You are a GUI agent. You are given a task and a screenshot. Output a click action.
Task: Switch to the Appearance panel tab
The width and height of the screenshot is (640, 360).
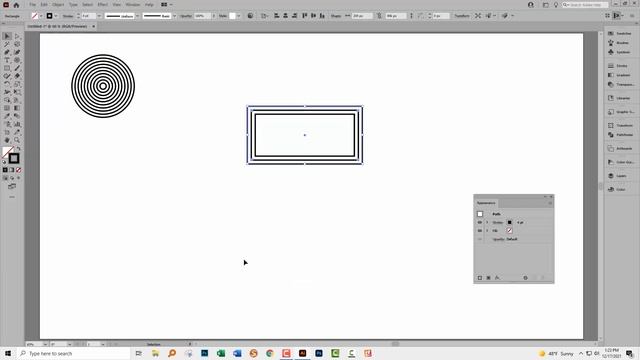pos(486,203)
